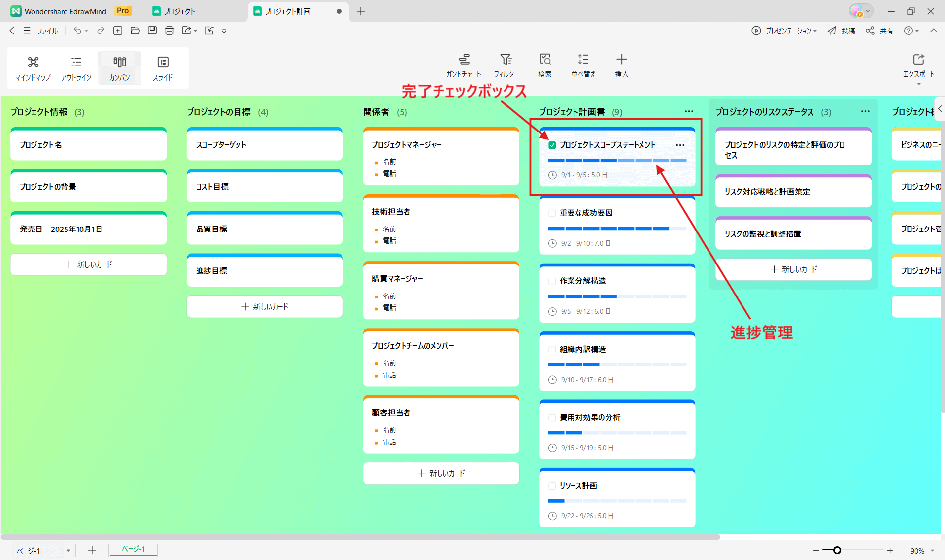Adjust the zoom slider at bottom right
The width and height of the screenshot is (945, 560).
(x=837, y=550)
